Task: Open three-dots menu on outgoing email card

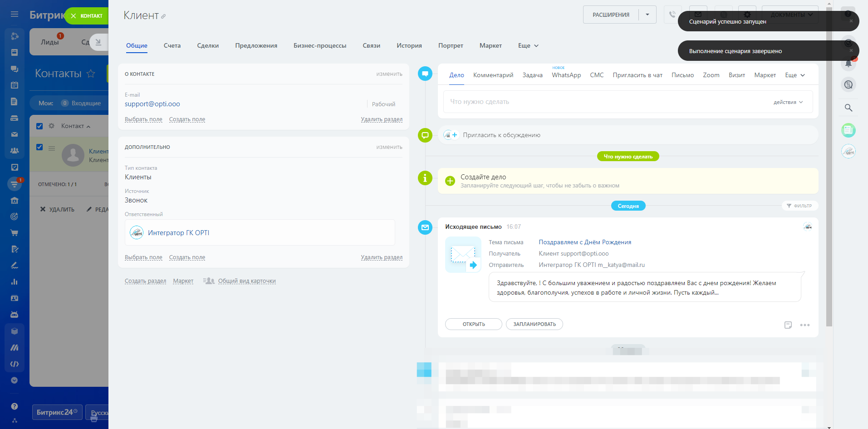Action: 804,325
